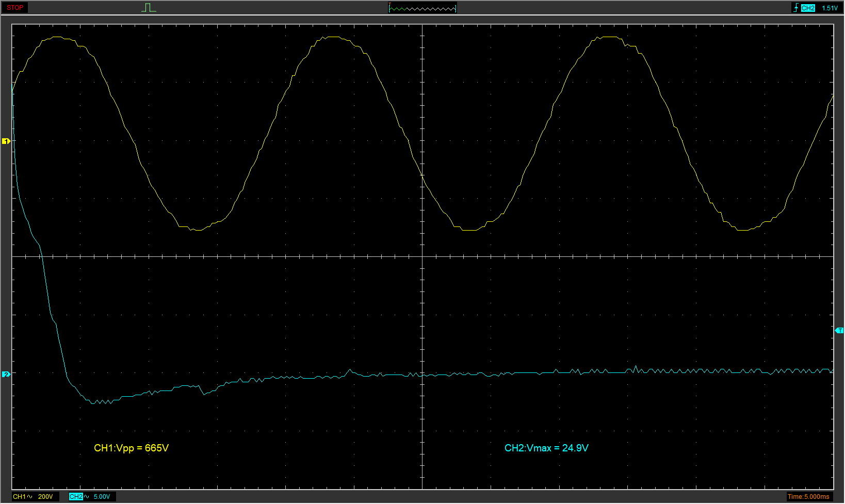The width and height of the screenshot is (845, 504).
Task: Open the CH2 5.00V vertical scale setting
Action: pyautogui.click(x=102, y=496)
